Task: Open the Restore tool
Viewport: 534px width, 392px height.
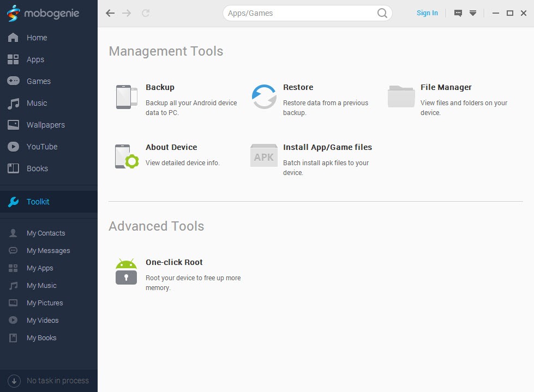Action: pos(298,87)
